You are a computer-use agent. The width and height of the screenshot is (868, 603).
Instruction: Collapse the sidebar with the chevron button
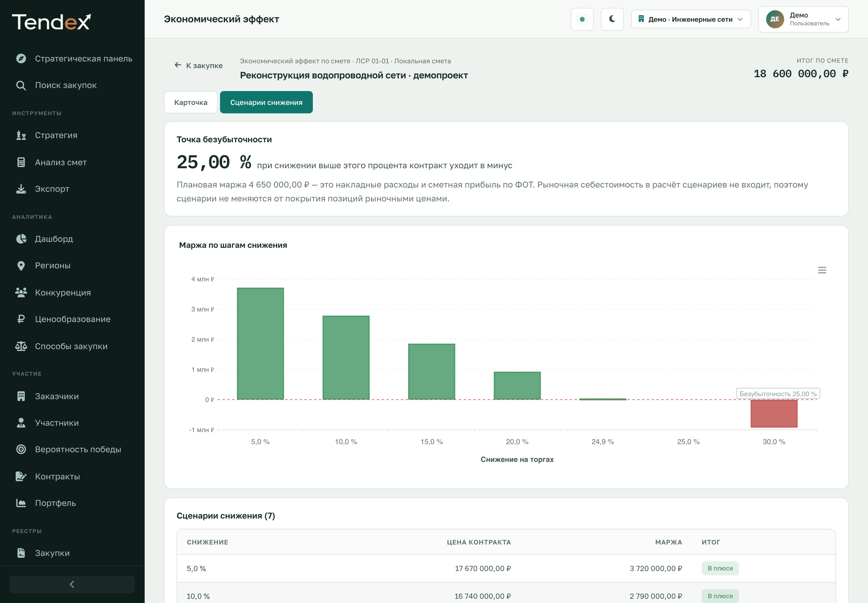72,584
